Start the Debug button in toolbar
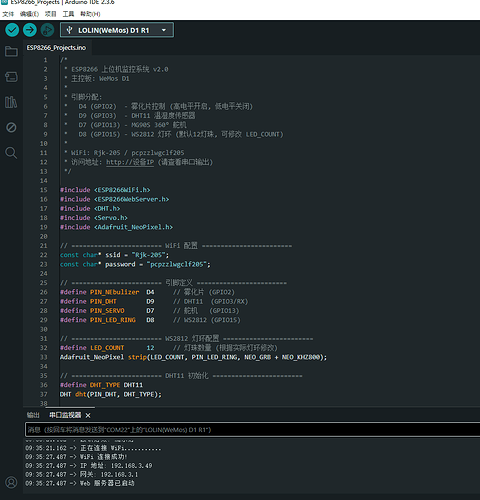This screenshot has width=480, height=500. pyautogui.click(x=47, y=30)
